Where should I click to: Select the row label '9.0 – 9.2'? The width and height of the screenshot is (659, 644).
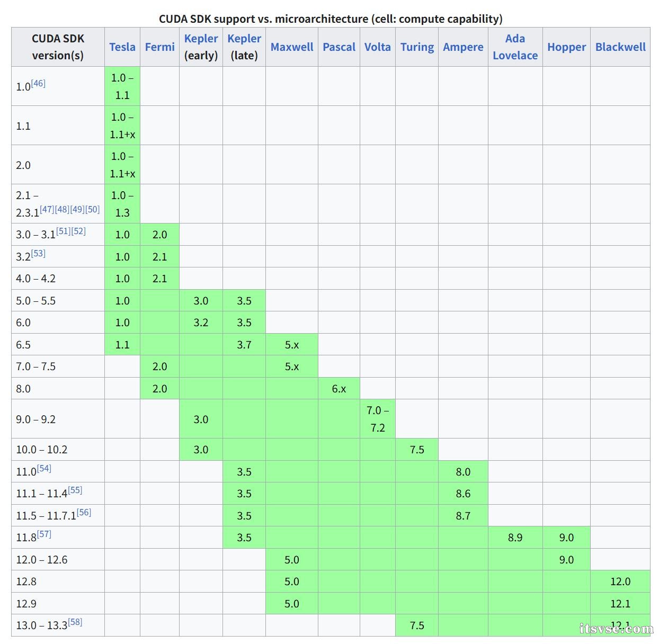(x=36, y=419)
